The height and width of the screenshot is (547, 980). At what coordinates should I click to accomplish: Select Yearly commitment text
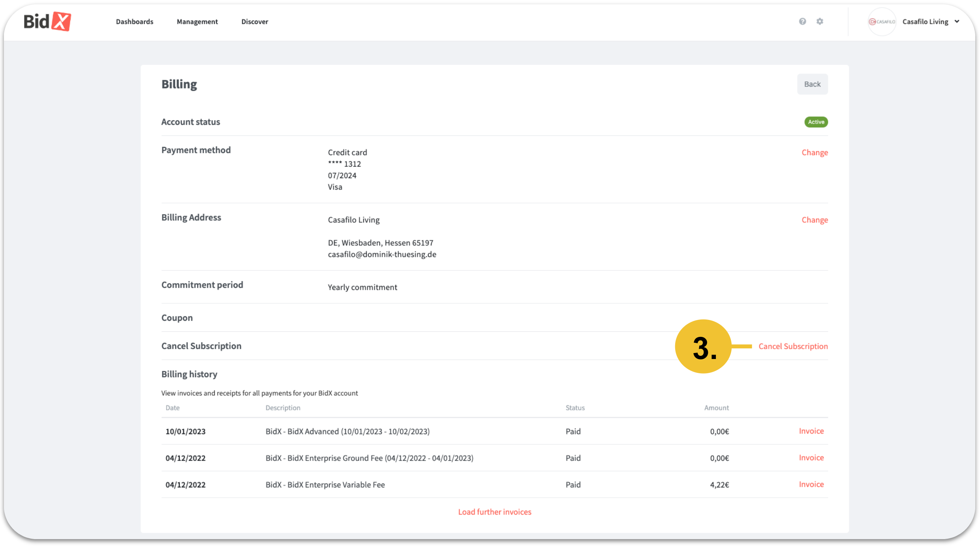click(362, 288)
